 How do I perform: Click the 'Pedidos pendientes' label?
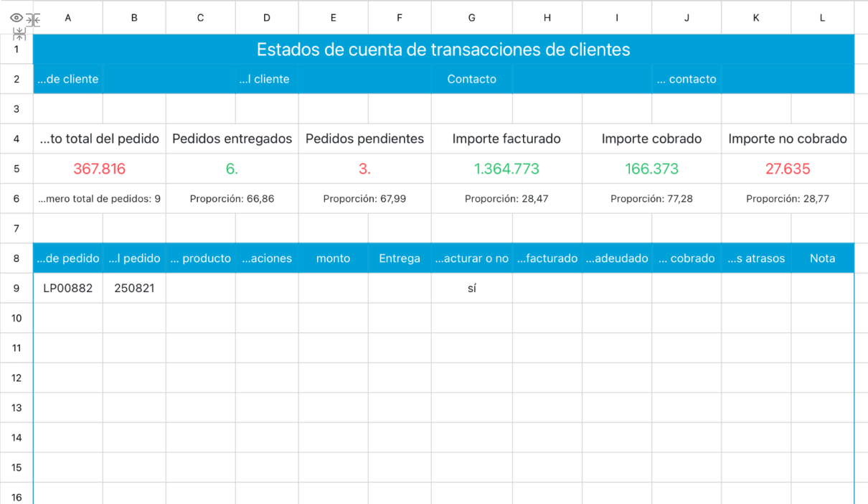point(365,139)
